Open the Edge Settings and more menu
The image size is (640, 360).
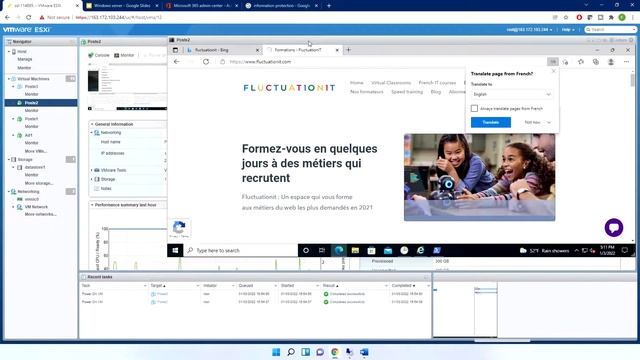[627, 62]
